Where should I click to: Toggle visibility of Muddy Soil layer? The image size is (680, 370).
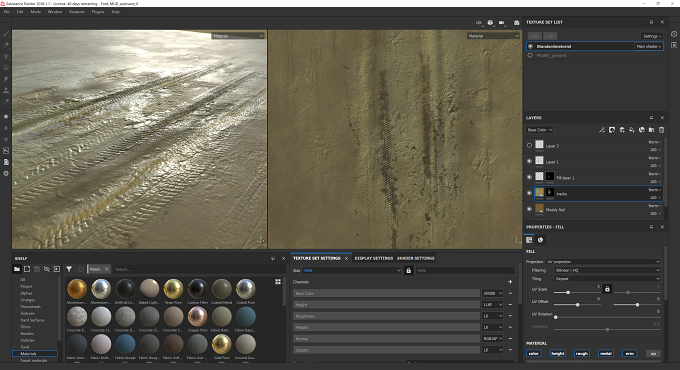point(530,209)
